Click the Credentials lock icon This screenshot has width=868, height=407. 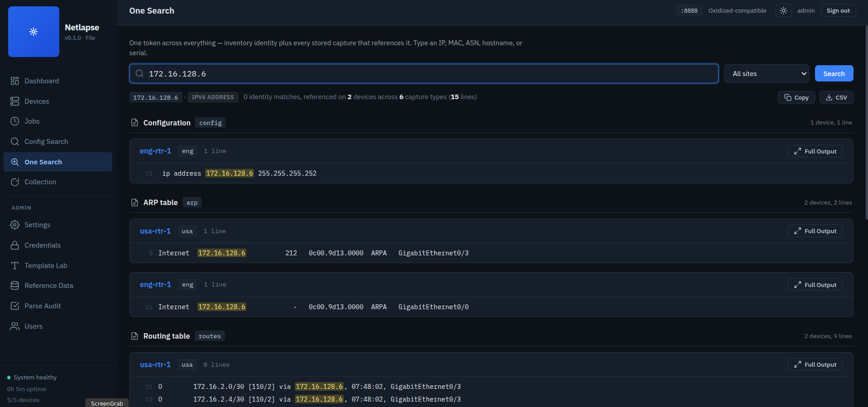click(x=15, y=245)
